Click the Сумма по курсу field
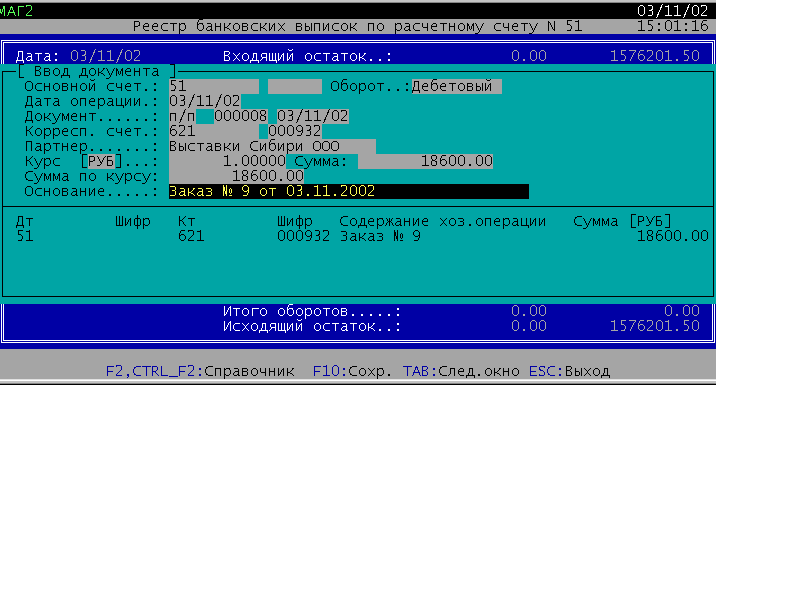This screenshot has width=800, height=600. click(x=236, y=176)
